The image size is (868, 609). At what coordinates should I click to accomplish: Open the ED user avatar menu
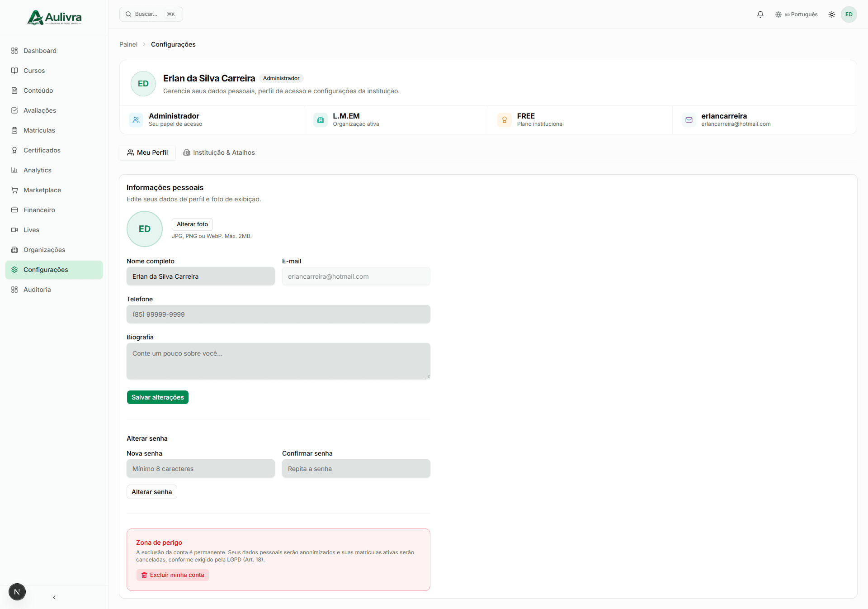pyautogui.click(x=849, y=14)
